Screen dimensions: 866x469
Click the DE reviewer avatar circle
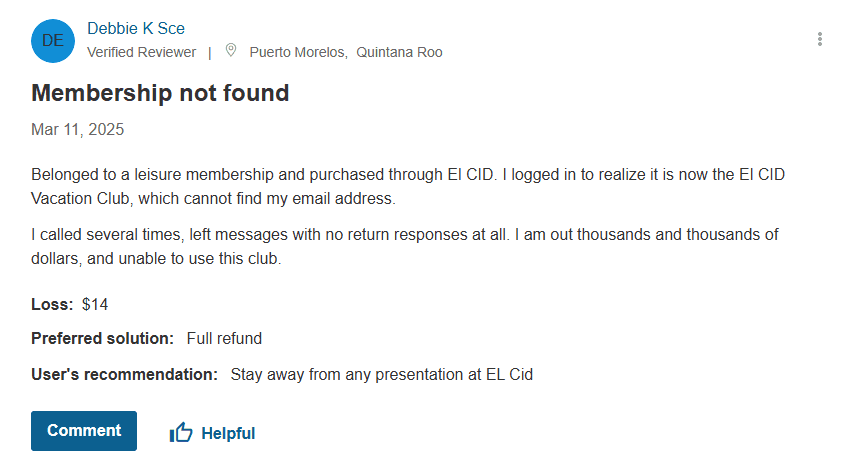pyautogui.click(x=53, y=41)
